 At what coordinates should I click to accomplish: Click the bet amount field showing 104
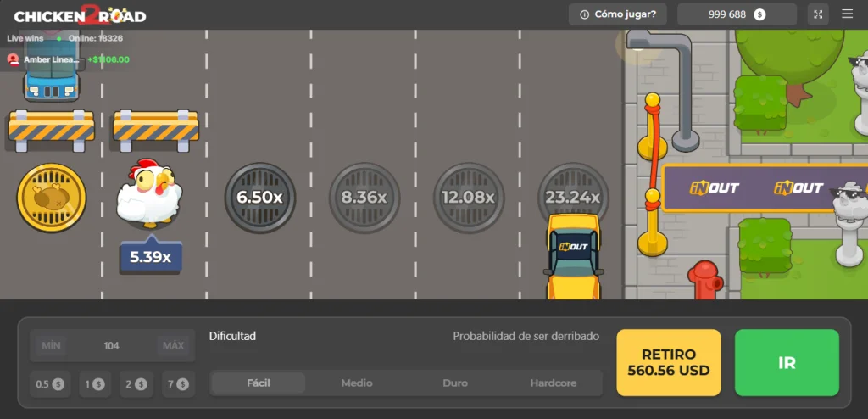[112, 346]
